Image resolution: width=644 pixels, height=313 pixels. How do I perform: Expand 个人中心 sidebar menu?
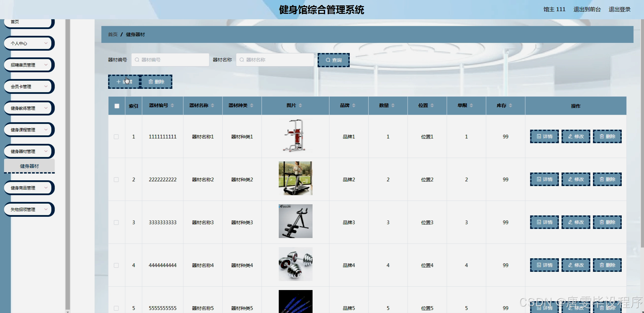click(x=29, y=43)
